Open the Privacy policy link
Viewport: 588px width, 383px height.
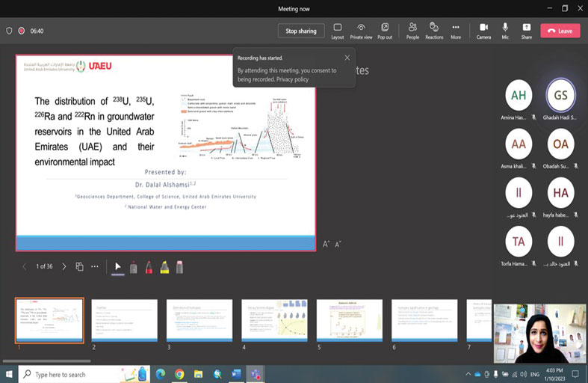[x=292, y=79]
